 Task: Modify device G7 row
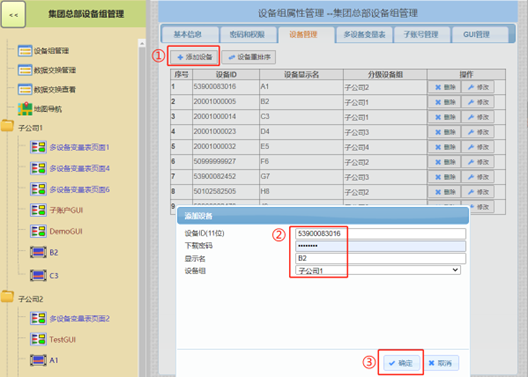coord(477,177)
